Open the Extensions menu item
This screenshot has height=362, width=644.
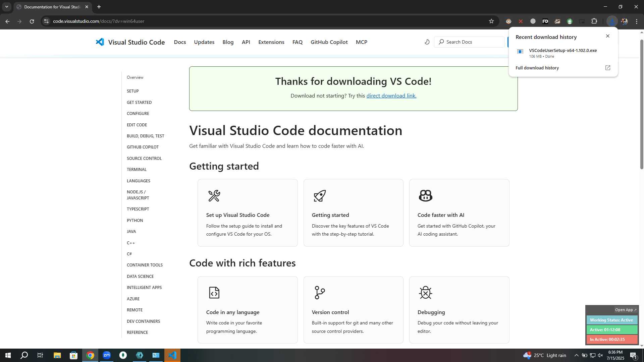point(271,42)
